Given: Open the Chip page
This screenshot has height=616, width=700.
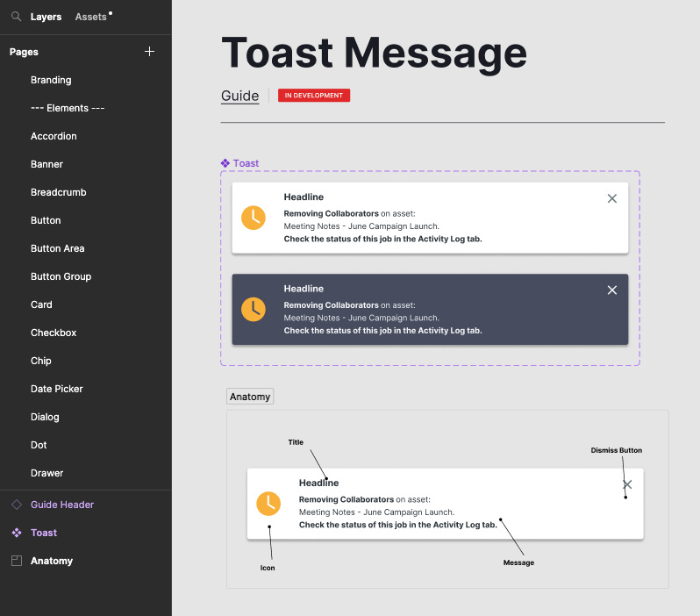Looking at the screenshot, I should [x=41, y=361].
